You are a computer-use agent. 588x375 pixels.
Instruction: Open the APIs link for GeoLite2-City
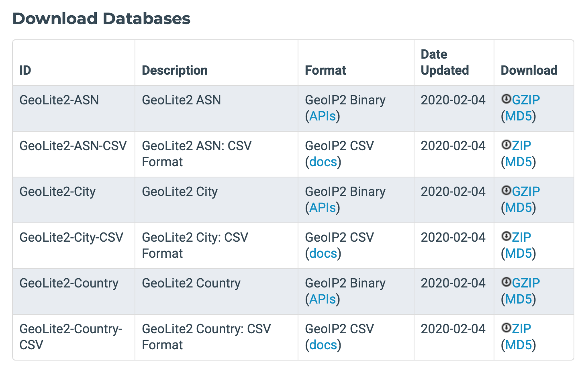pyautogui.click(x=323, y=208)
